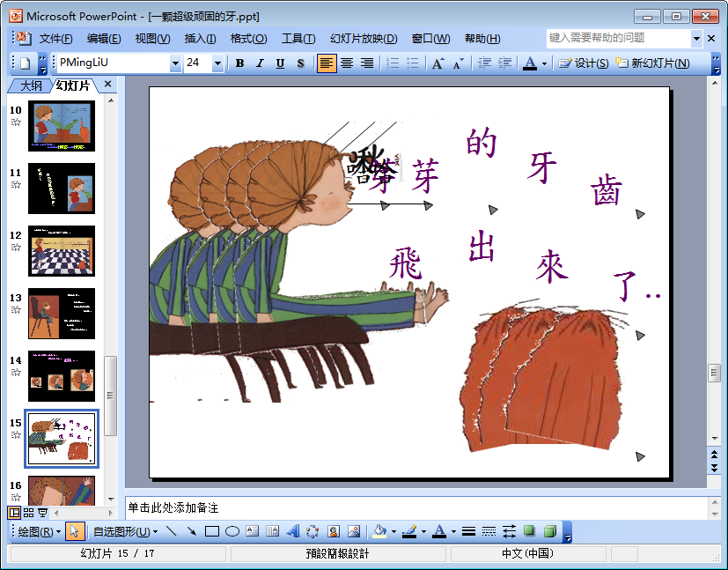Toggle bold formatting
The height and width of the screenshot is (570, 728).
click(x=239, y=63)
